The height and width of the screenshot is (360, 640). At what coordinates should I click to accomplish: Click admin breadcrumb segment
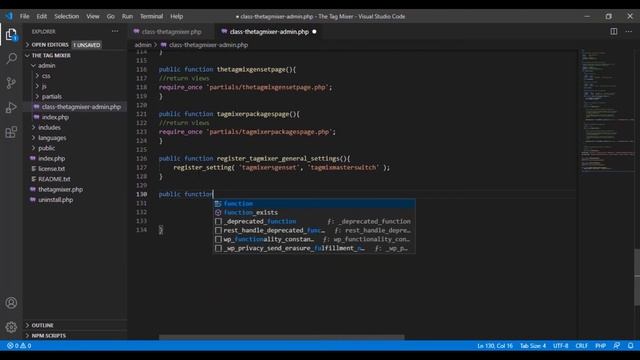[143, 45]
